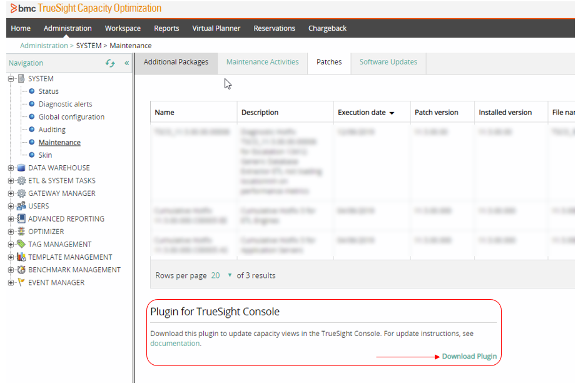588x388 pixels.
Task: Open the Workspace menu
Action: pos(123,28)
